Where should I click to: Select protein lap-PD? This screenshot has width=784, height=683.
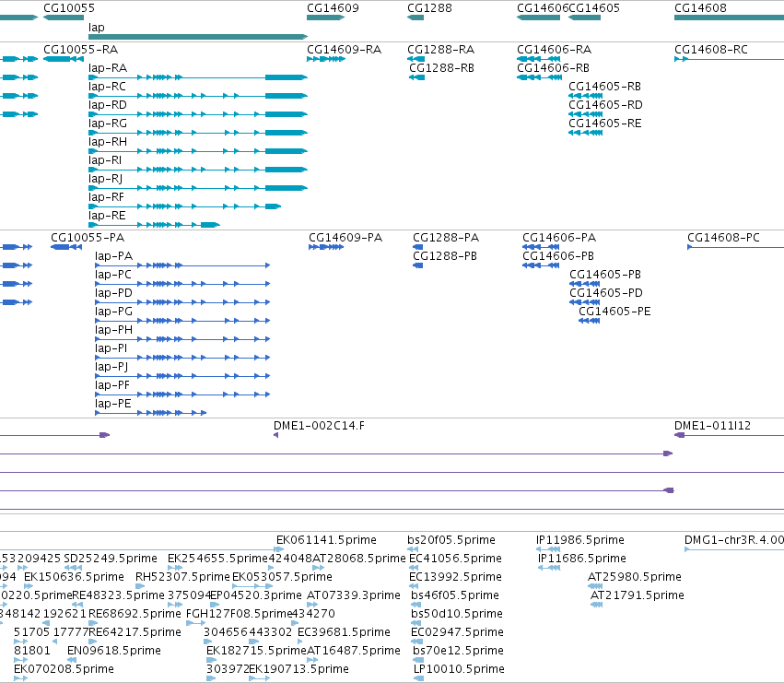tap(182, 302)
